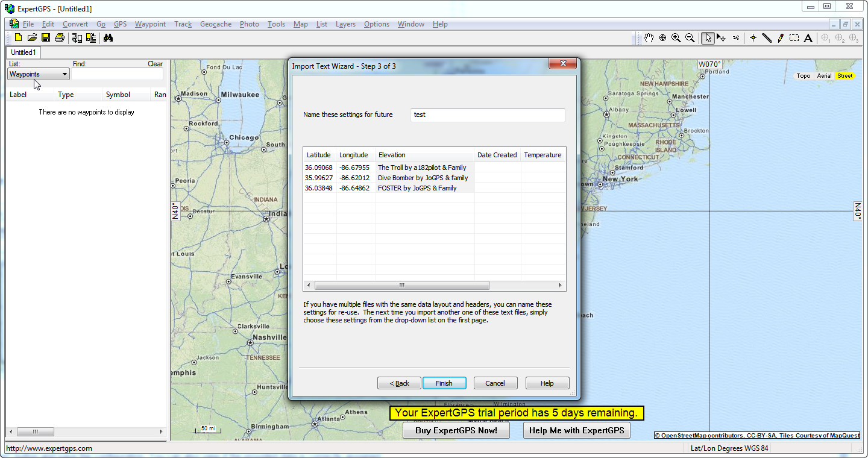Click the latitude value 36.09068
868x458 pixels.
(x=319, y=168)
